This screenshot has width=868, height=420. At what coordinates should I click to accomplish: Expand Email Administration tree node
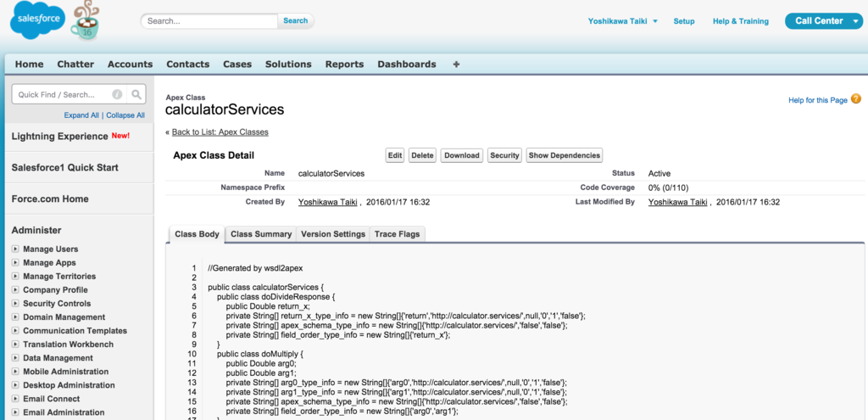click(x=15, y=412)
